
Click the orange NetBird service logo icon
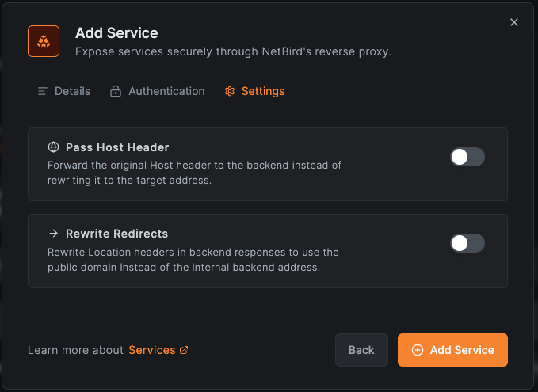point(44,41)
